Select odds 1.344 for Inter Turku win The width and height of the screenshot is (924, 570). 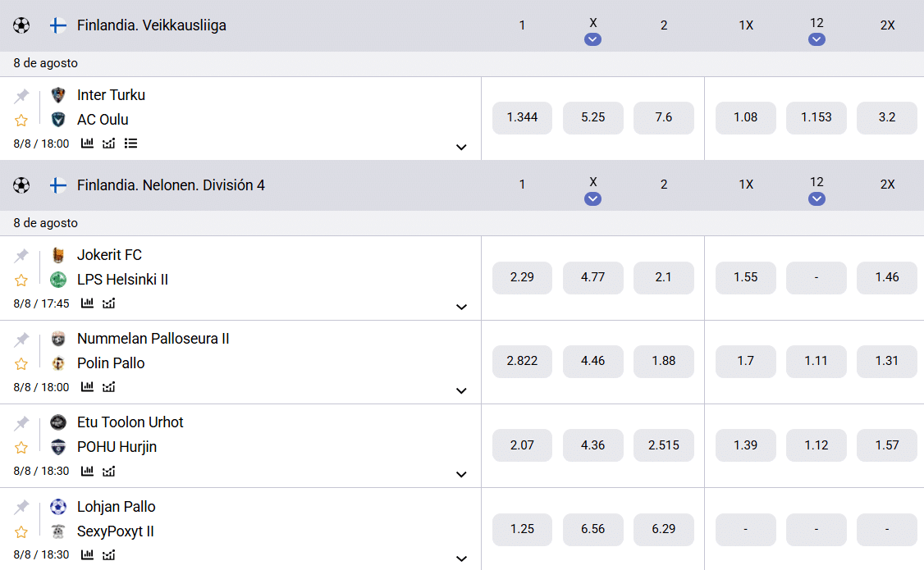[x=522, y=118]
